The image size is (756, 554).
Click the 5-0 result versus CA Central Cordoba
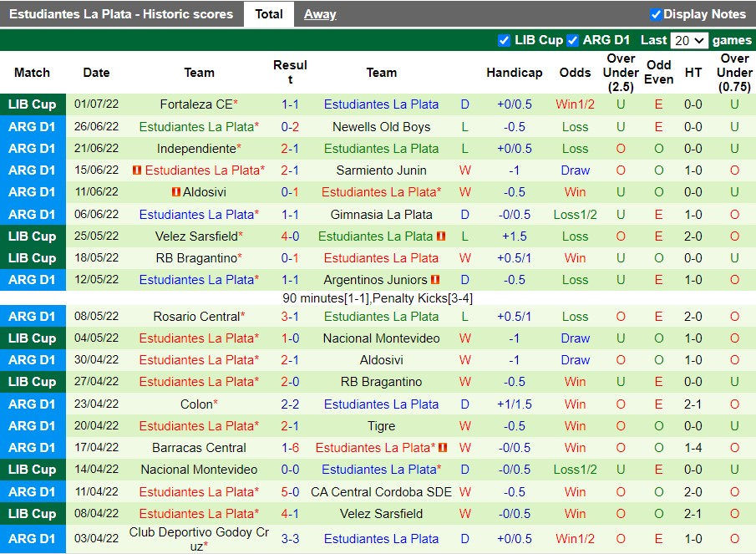tap(290, 492)
